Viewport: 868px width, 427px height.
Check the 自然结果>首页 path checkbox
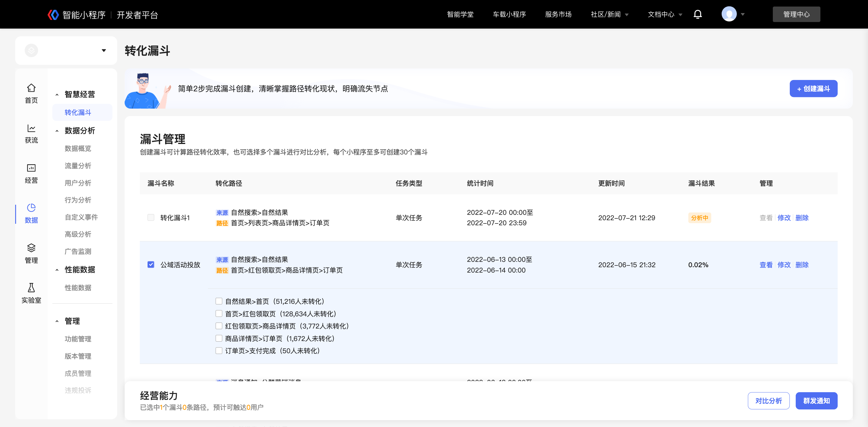coord(219,301)
